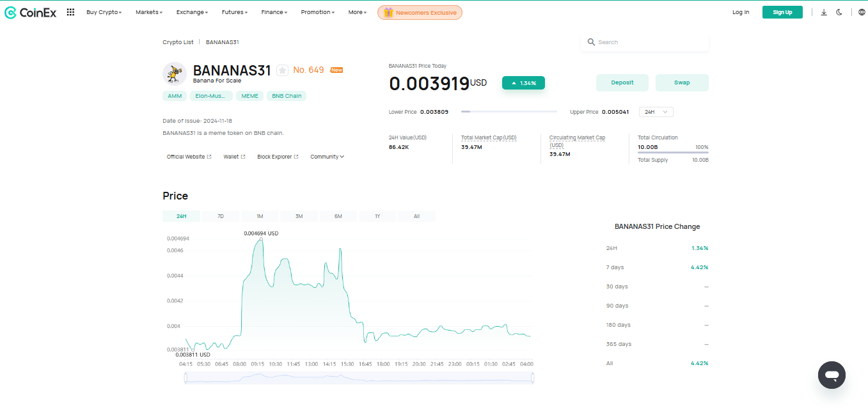This screenshot has width=868, height=408.
Task: Select the 24H chart tab
Action: coord(182,216)
